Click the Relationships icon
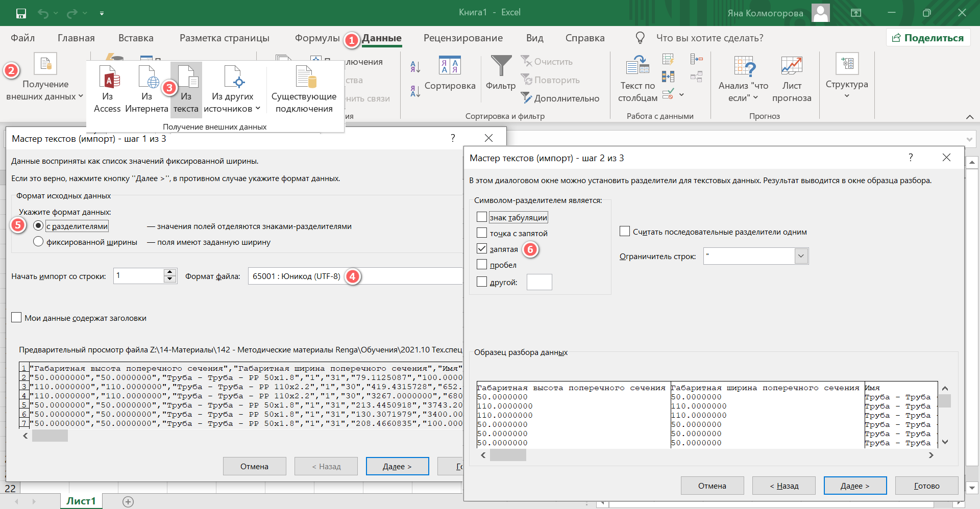This screenshot has width=980, height=509. click(696, 77)
